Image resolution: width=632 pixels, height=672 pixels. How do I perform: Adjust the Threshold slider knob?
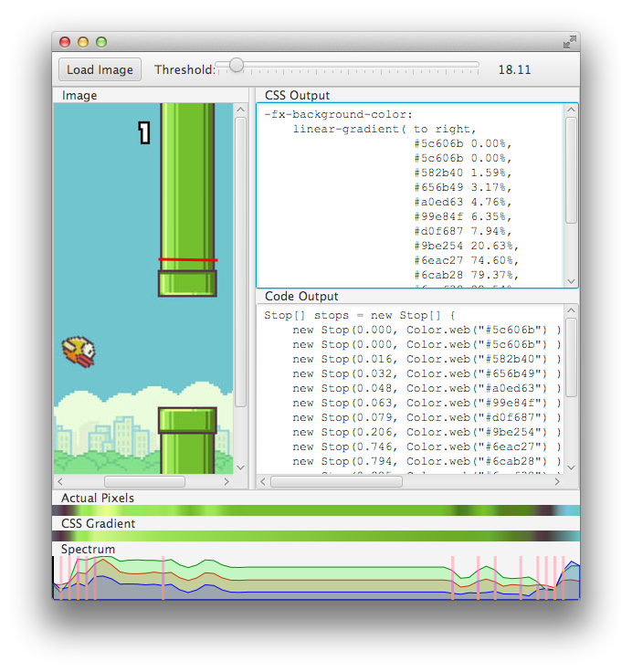[237, 65]
